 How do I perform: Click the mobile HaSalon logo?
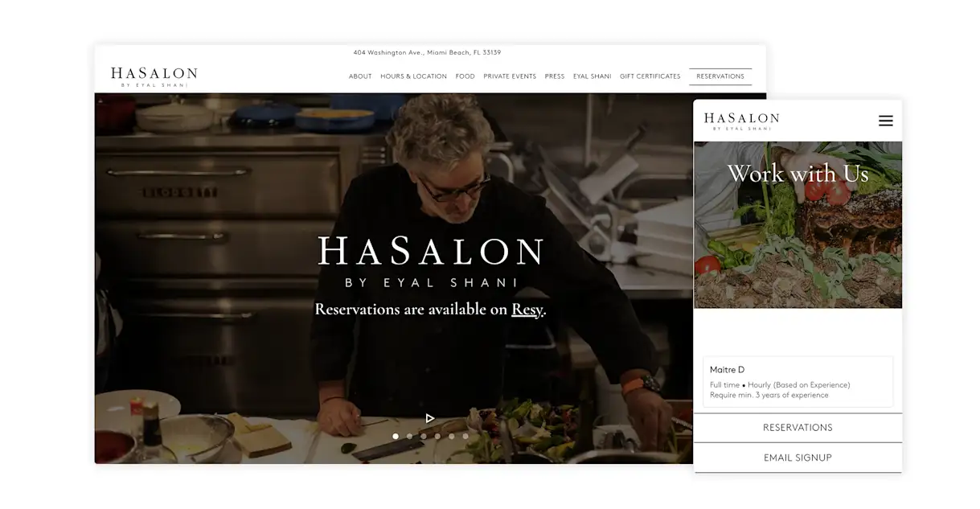point(741,121)
